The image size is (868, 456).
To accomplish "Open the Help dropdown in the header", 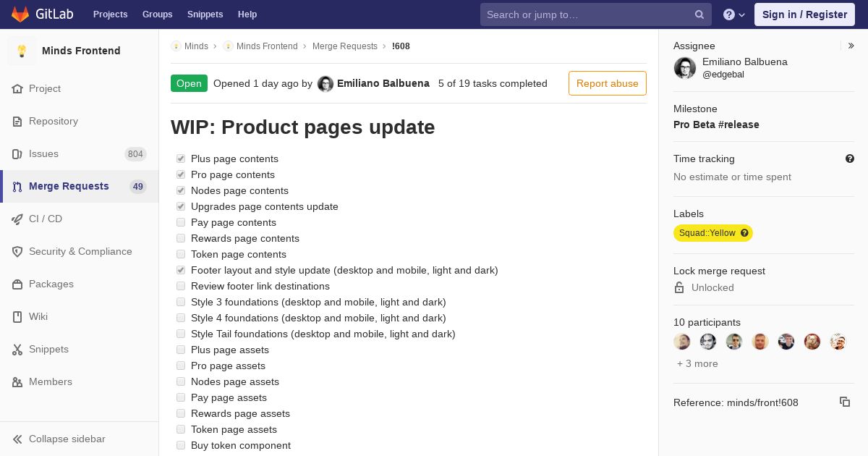I will (734, 14).
